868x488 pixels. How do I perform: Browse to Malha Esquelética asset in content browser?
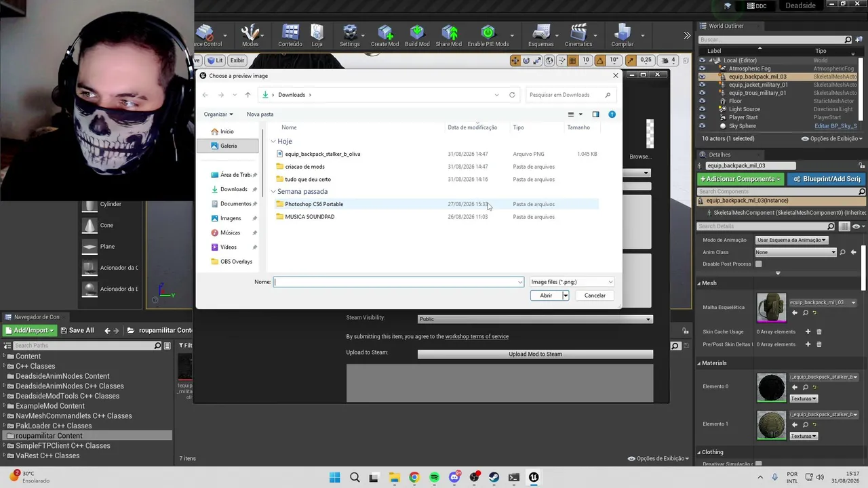point(805,312)
